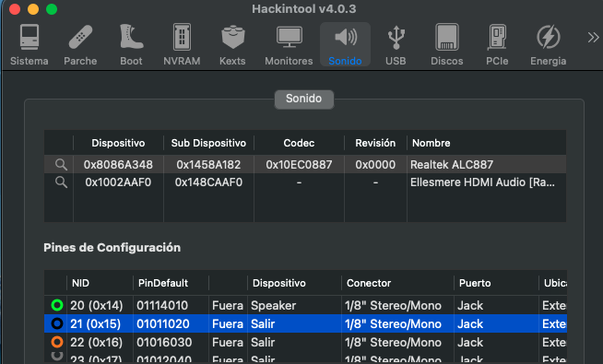Select pin row 21 (0x15)
The width and height of the screenshot is (603, 364).
[x=305, y=323]
